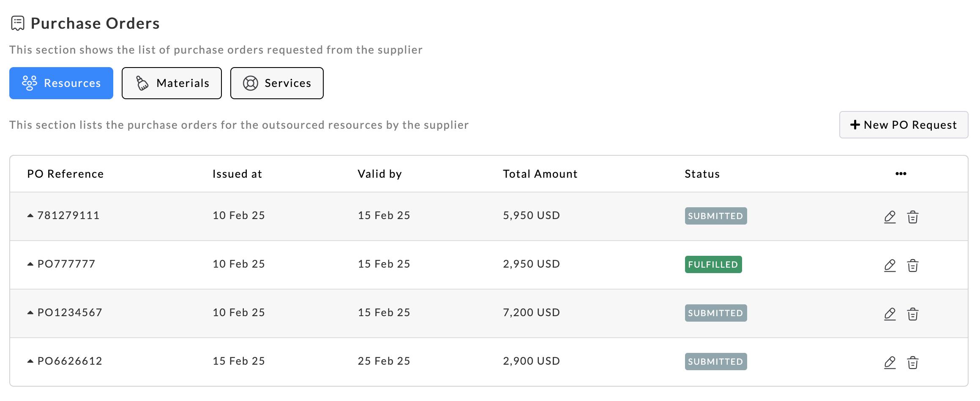The height and width of the screenshot is (401, 980).
Task: Edit purchase order 781279111
Action: 890,217
